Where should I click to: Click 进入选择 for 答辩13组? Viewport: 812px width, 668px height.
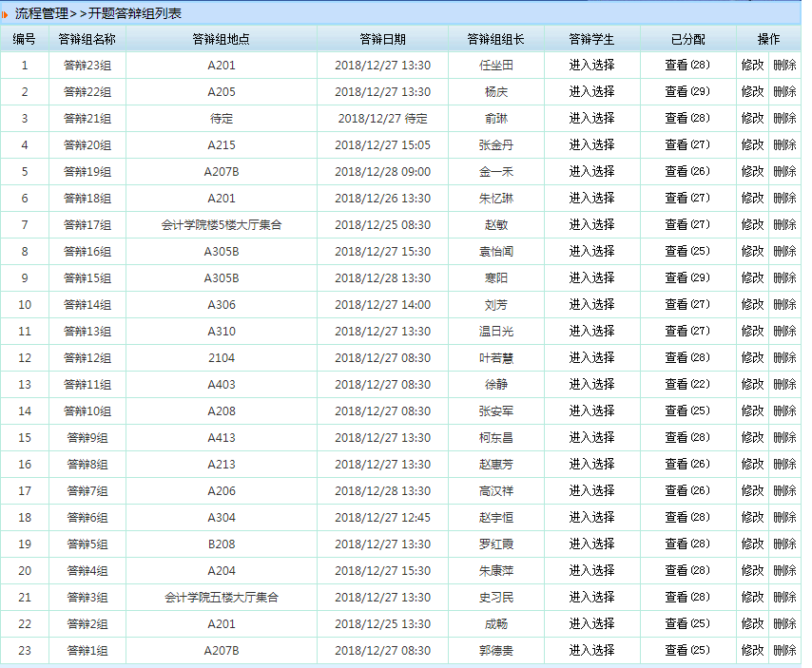tap(591, 332)
